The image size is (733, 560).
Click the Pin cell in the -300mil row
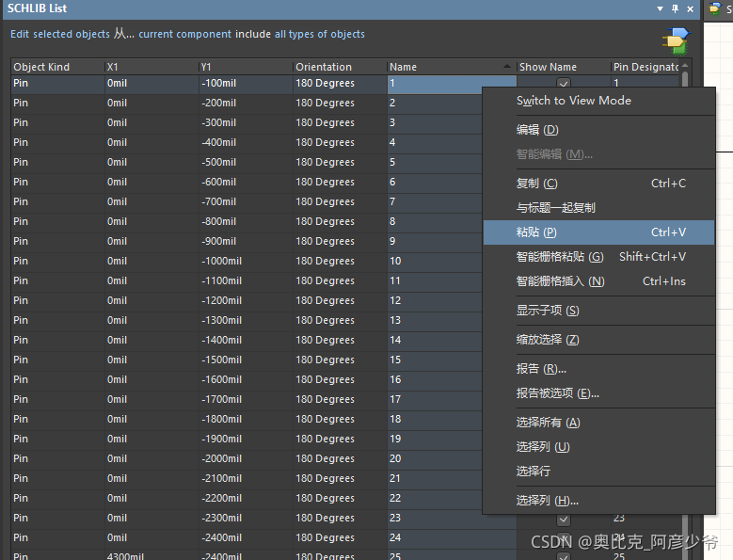(58, 122)
